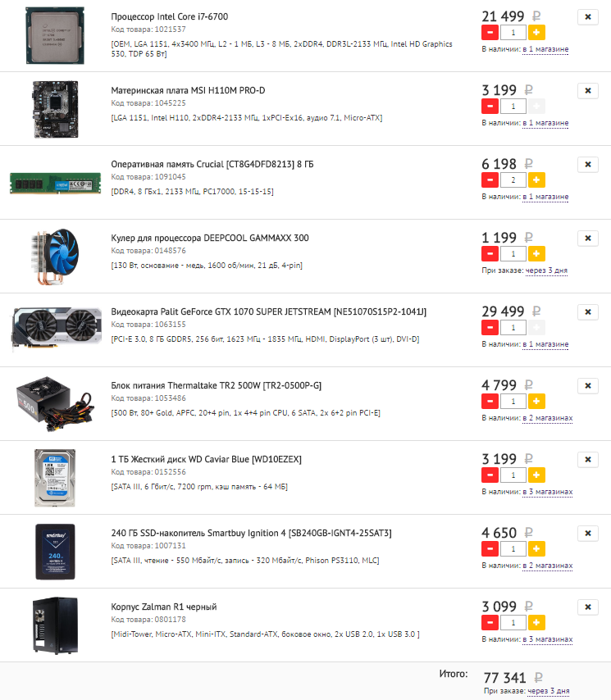Delete Zalman R1 case from the list
This screenshot has height=700, width=611.
[x=588, y=607]
